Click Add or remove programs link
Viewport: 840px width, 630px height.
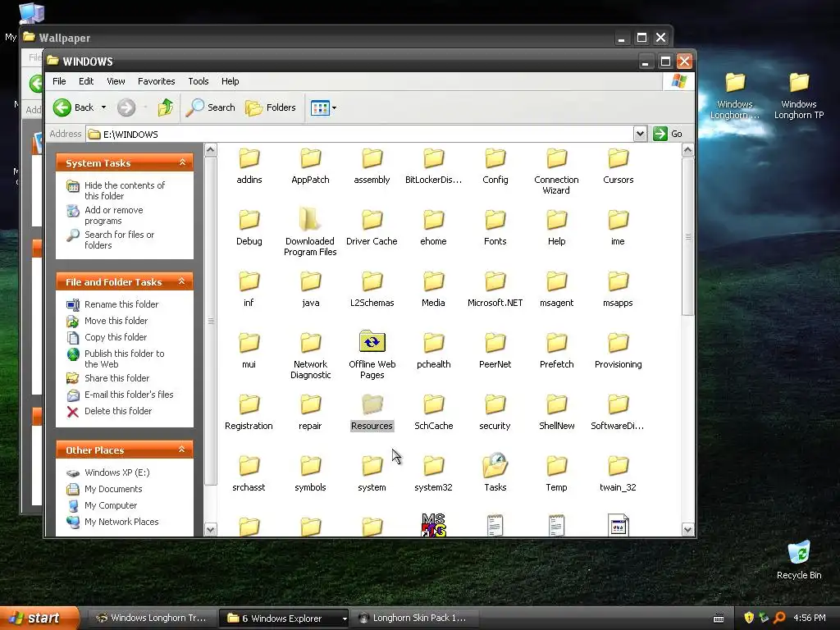[113, 216]
